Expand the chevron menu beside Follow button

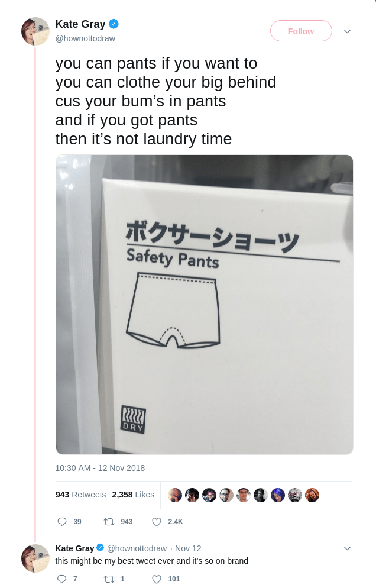347,31
